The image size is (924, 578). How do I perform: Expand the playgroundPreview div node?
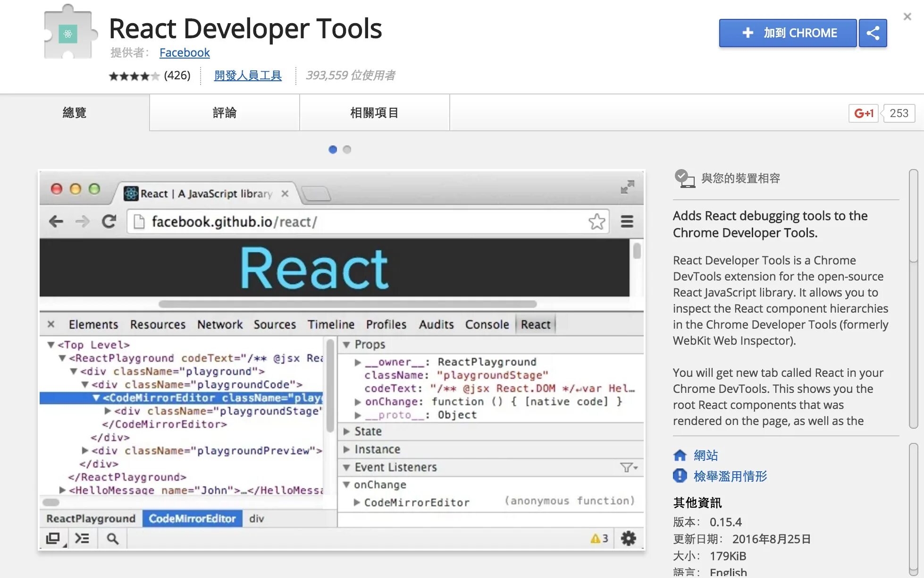[x=85, y=450]
